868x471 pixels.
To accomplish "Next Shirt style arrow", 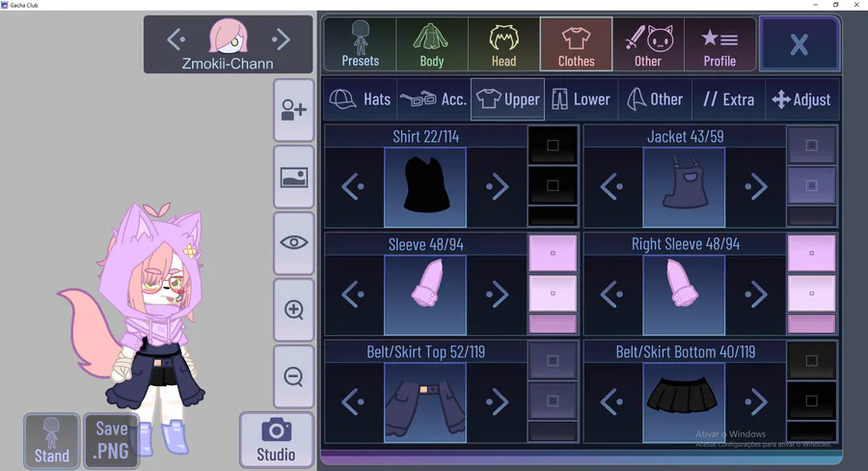I will (497, 186).
